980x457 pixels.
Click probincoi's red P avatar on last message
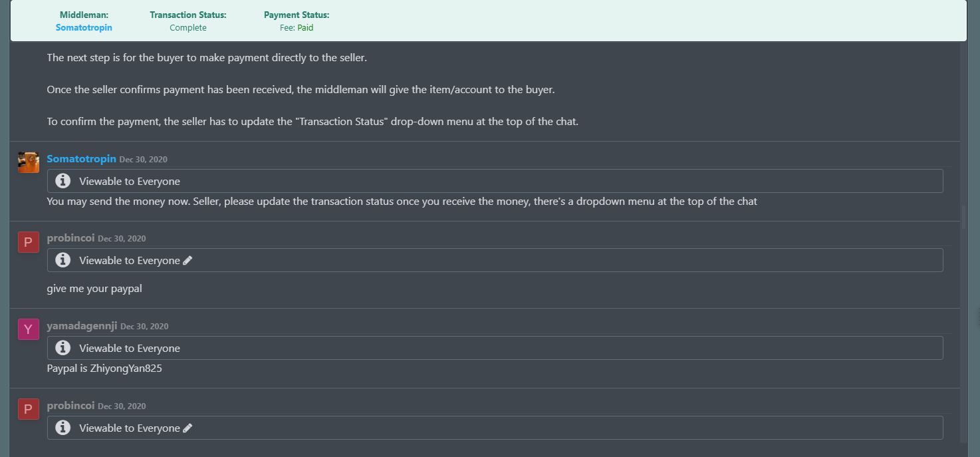28,409
